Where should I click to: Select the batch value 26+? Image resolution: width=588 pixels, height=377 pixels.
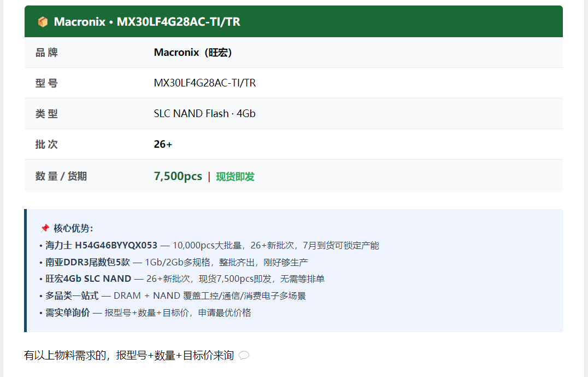coord(163,144)
